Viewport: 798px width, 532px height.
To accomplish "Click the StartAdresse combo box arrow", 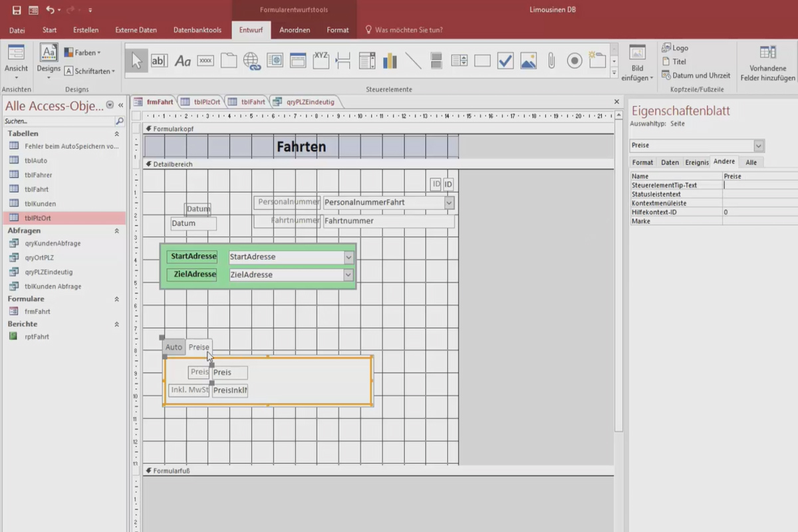I will (348, 257).
